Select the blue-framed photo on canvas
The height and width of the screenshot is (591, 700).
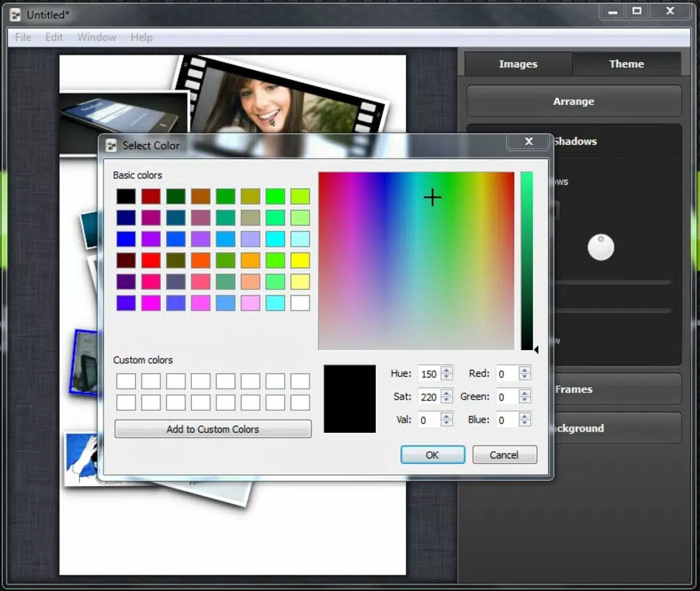coord(84,363)
